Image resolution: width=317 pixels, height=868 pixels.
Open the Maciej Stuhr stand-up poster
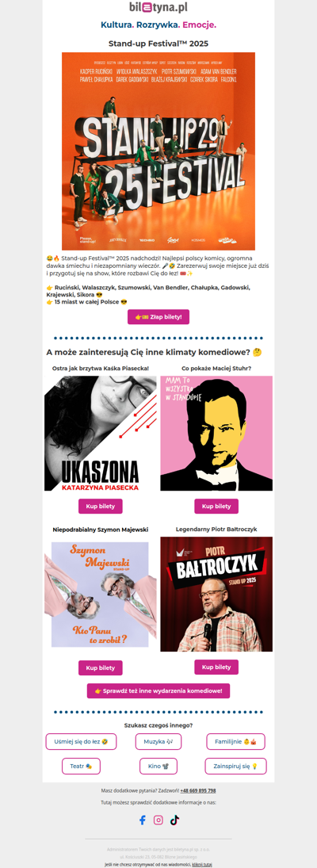(216, 433)
